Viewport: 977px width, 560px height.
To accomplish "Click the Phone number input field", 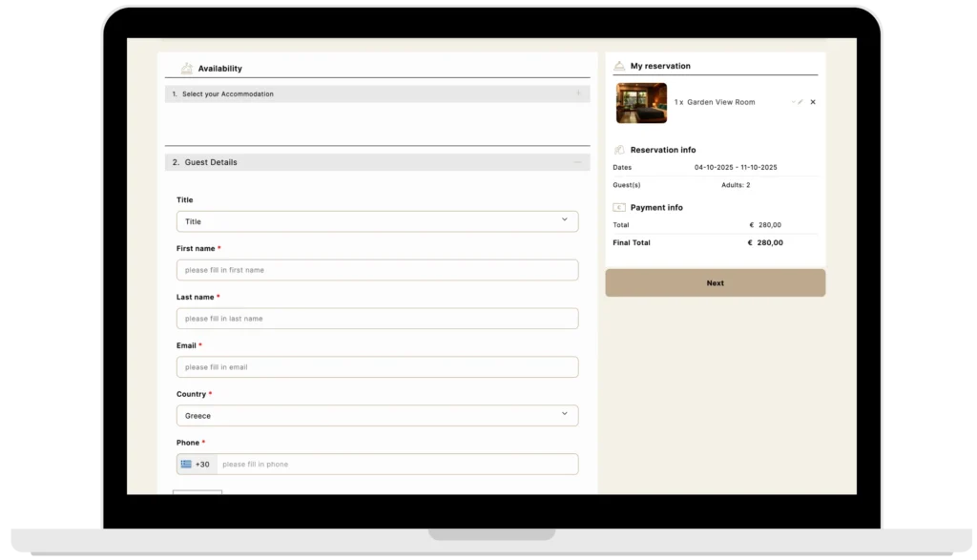I will pyautogui.click(x=396, y=465).
